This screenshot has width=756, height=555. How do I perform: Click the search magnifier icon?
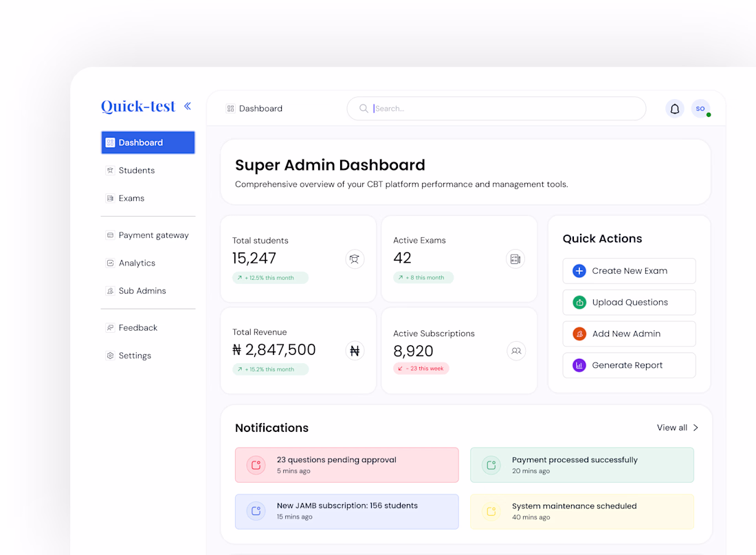tap(364, 109)
